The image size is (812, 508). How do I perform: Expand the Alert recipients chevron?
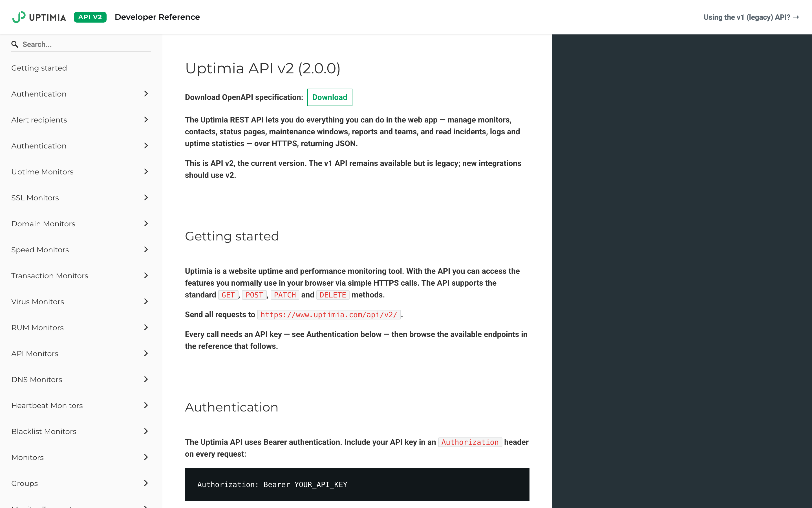[x=146, y=120]
